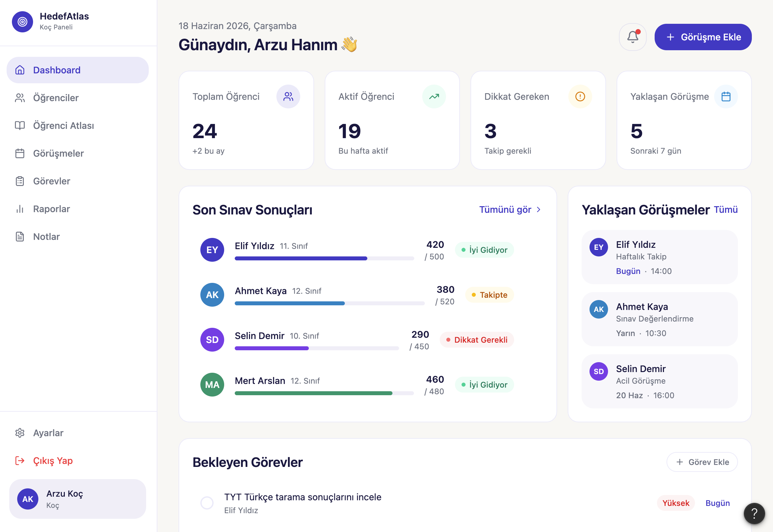Open the notifications bell

click(632, 37)
